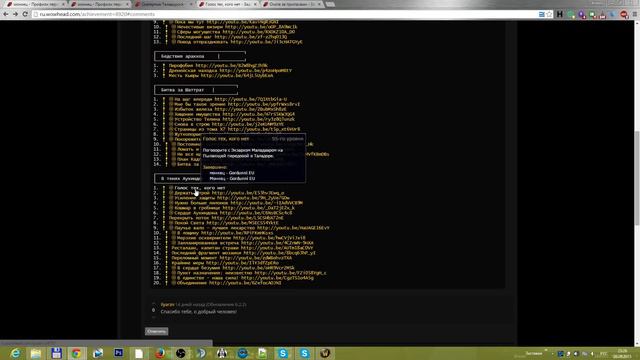Open Firefox from the taskbar

pos(160,353)
